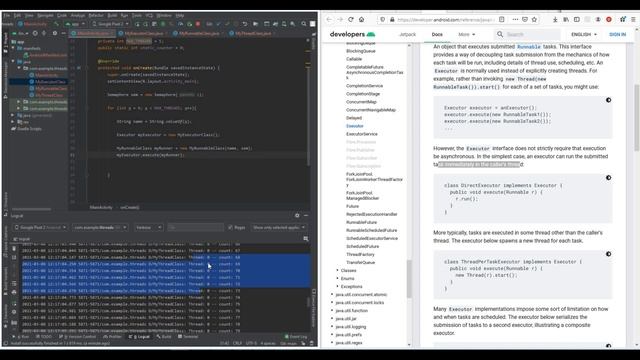Open the Verbose log level dropdown
The height and width of the screenshot is (360, 640).
point(149,227)
